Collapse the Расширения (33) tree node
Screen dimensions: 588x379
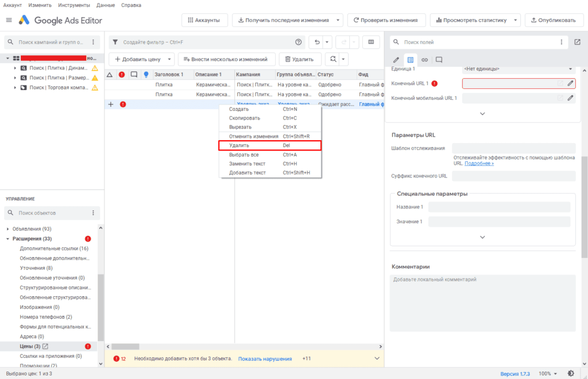pos(8,239)
